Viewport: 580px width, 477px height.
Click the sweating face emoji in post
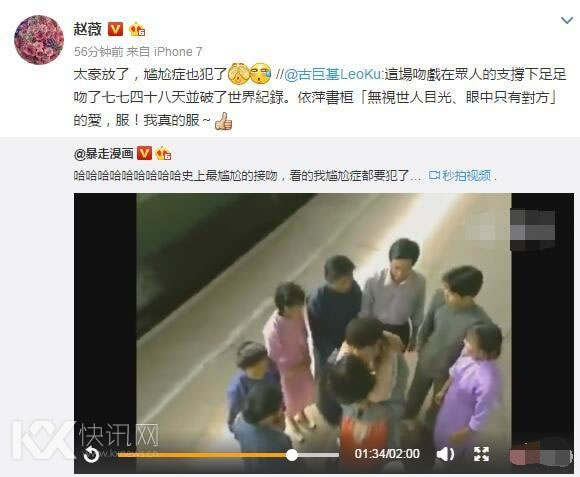coord(260,73)
